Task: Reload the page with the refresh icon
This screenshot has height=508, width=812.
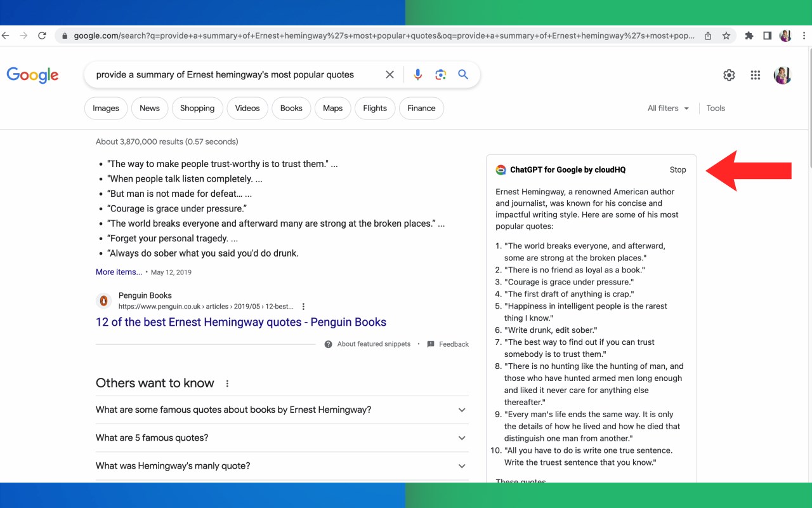Action: tap(42, 36)
